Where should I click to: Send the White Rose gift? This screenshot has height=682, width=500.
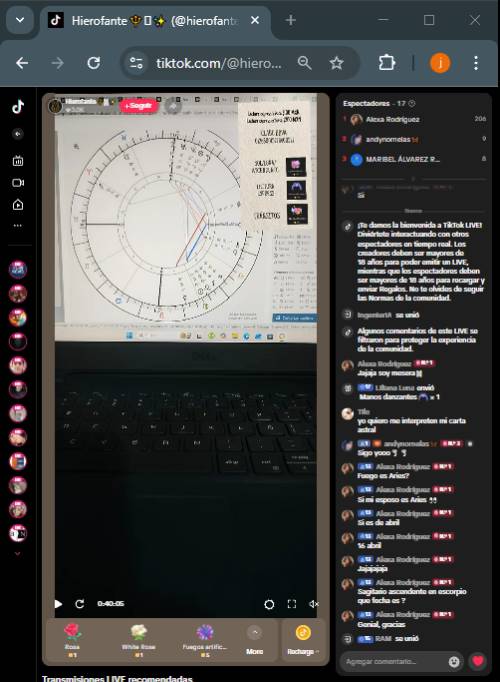pyautogui.click(x=138, y=640)
